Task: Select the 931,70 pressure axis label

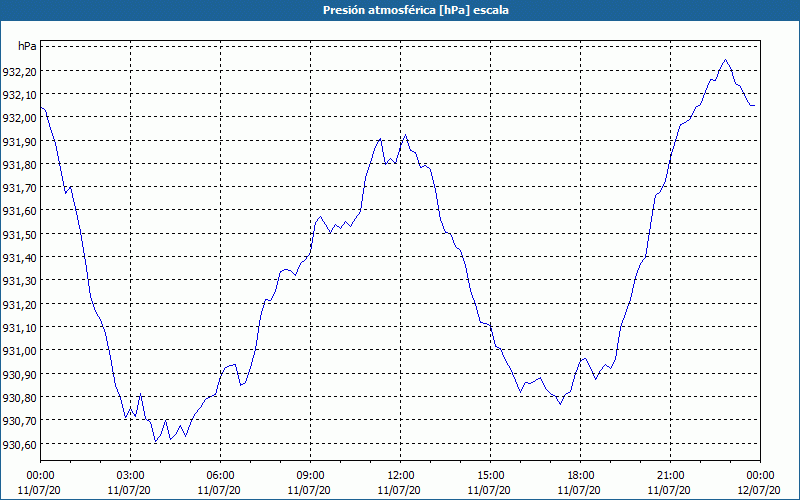Action: 20,188
